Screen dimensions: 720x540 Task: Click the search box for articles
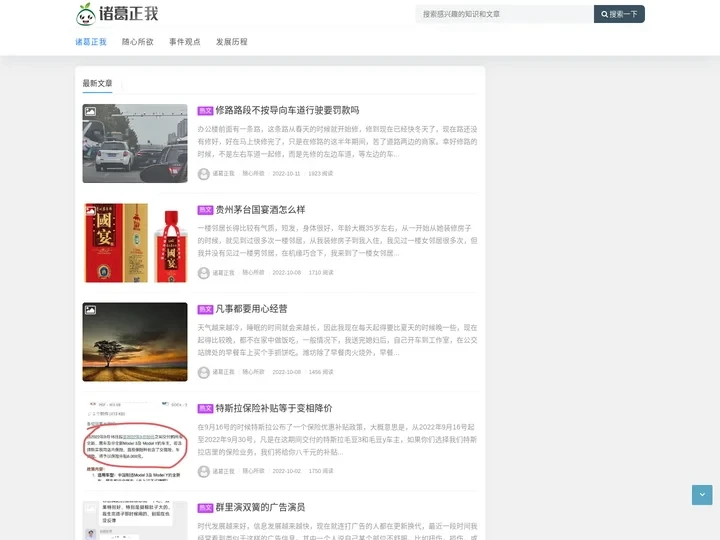point(504,14)
